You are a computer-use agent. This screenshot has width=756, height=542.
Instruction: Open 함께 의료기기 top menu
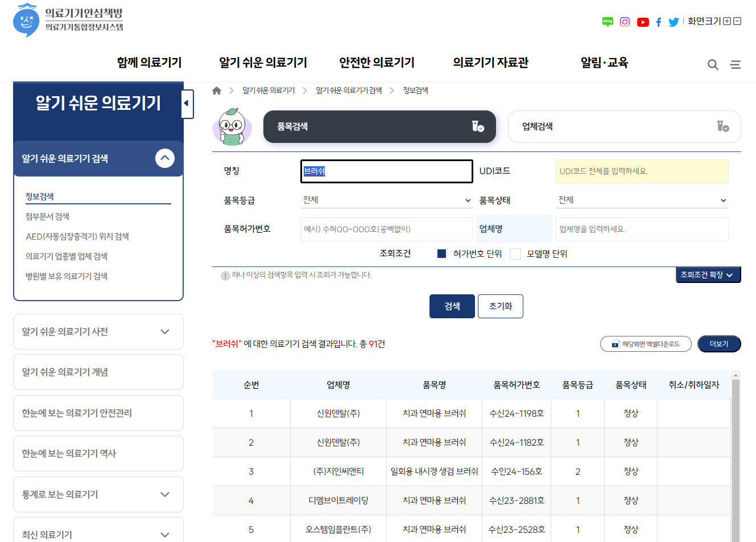pos(149,63)
